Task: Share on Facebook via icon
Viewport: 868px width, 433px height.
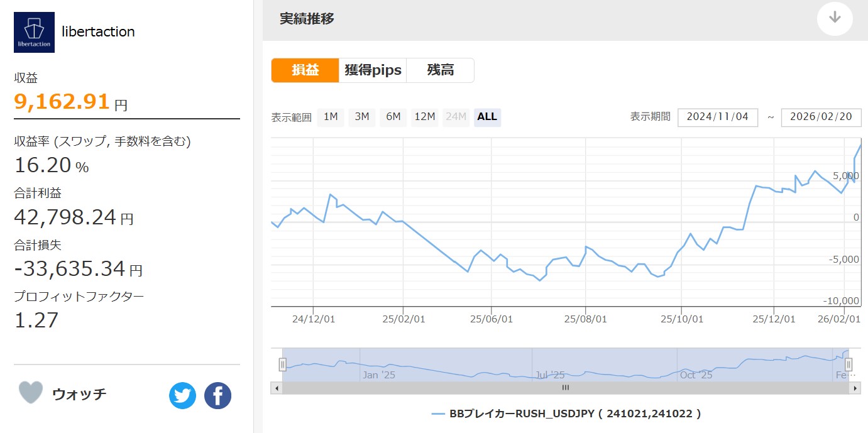Action: tap(217, 396)
